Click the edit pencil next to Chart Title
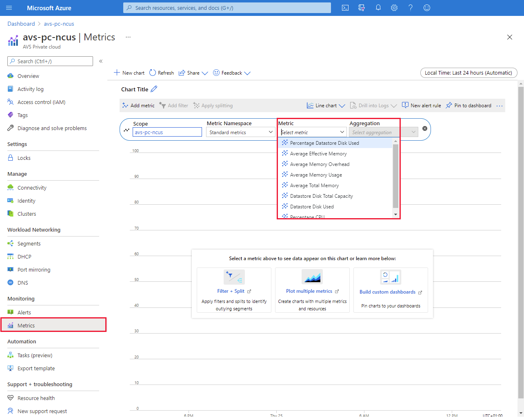This screenshot has height=420, width=524. tap(154, 89)
